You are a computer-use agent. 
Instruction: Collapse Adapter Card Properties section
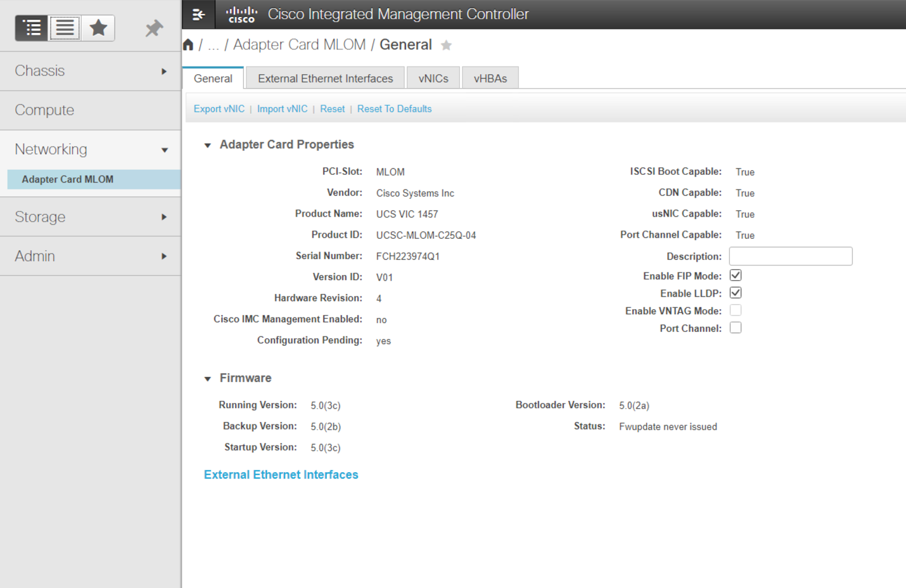[207, 145]
